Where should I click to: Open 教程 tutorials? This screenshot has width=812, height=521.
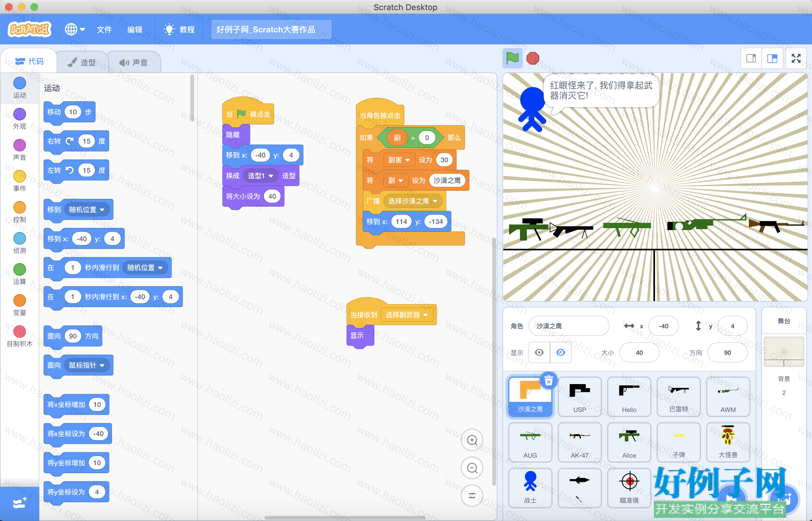[x=179, y=29]
